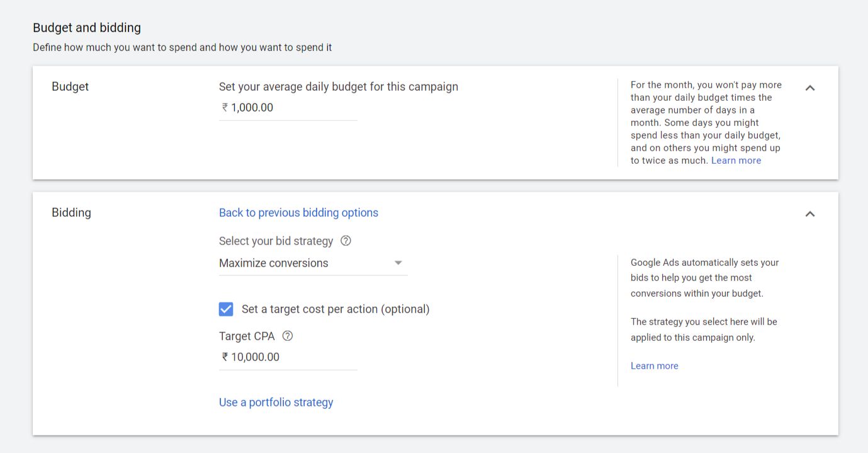Collapse the Budget section
Screen dimensions: 868x453
click(810, 88)
